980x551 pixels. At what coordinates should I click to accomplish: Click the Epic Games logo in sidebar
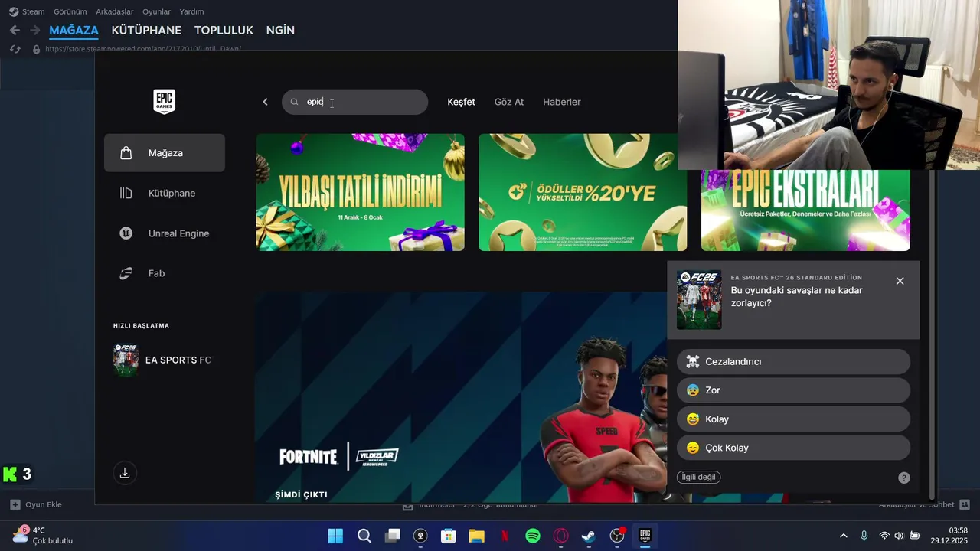[x=164, y=102]
